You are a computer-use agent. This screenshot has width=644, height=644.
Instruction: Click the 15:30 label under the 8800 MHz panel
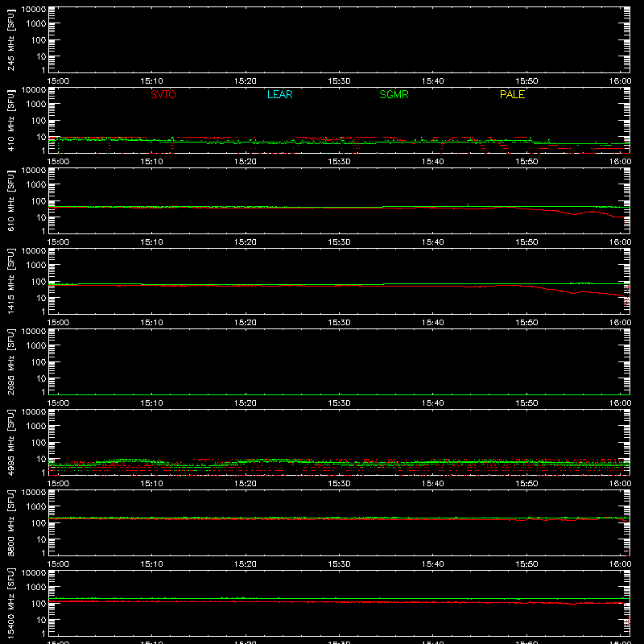pyautogui.click(x=339, y=564)
